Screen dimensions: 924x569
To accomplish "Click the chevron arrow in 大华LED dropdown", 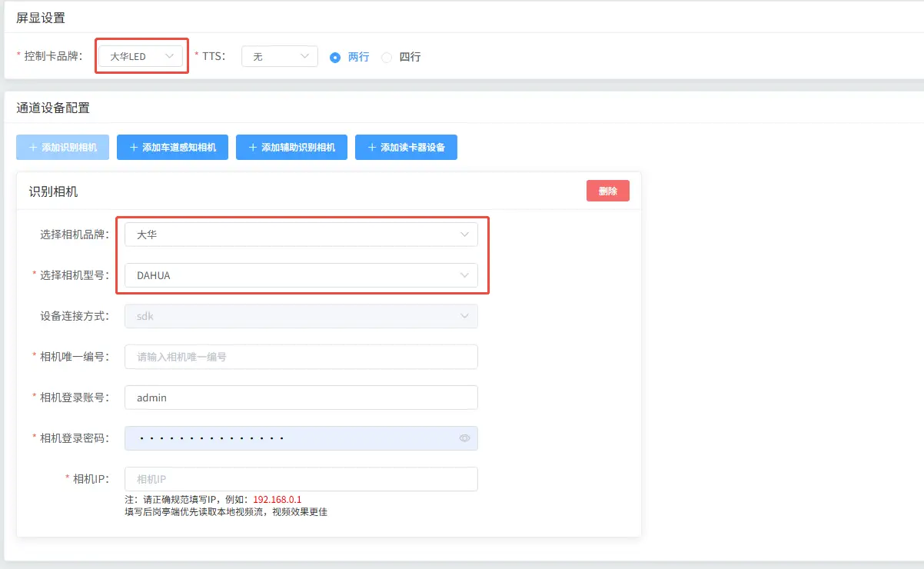I will 170,56.
